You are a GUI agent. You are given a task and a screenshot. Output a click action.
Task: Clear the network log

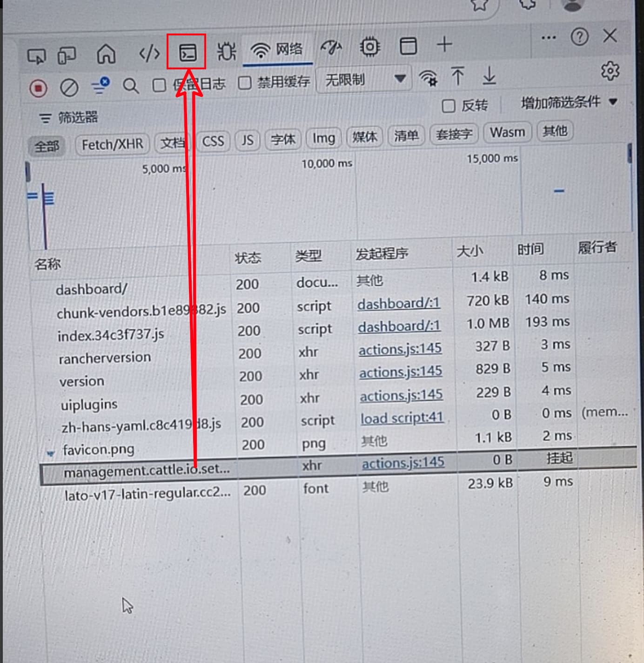point(69,87)
